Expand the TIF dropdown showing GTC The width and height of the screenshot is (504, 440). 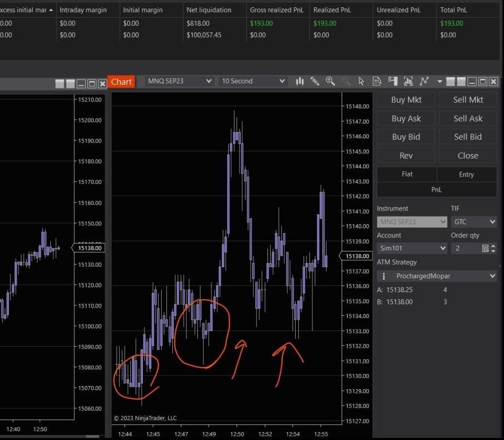[x=474, y=222]
